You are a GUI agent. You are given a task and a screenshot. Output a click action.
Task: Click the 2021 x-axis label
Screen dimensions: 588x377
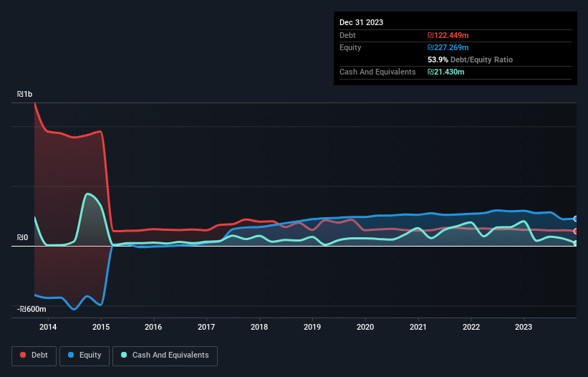click(x=418, y=327)
